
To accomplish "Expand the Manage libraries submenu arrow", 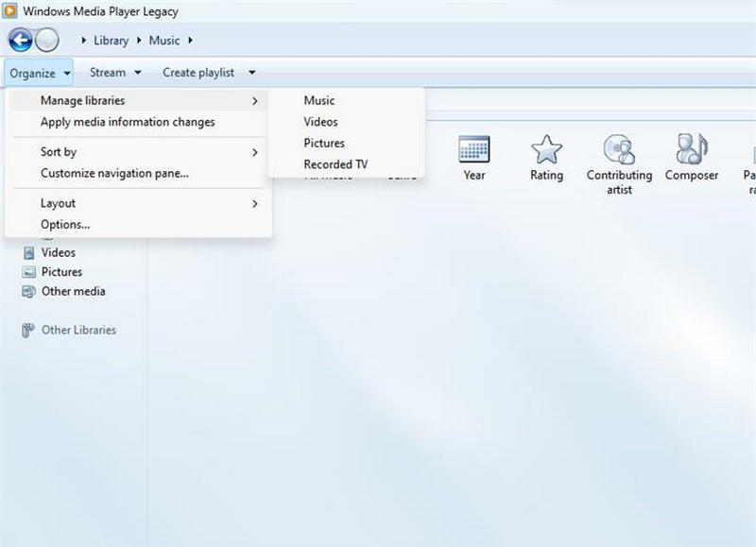I will tap(255, 101).
